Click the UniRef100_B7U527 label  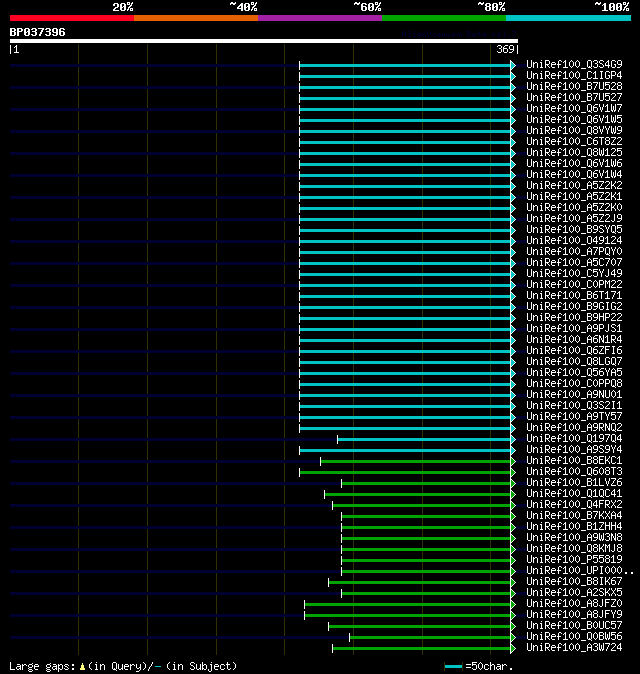pyautogui.click(x=574, y=98)
